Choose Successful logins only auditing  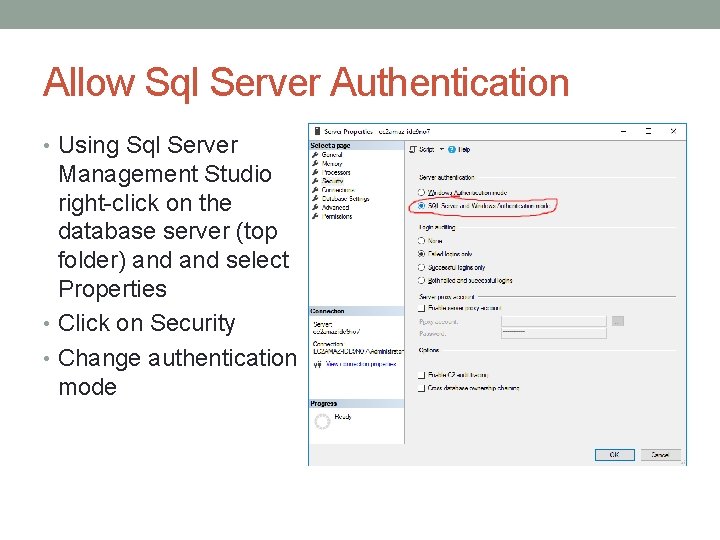pyautogui.click(x=421, y=267)
